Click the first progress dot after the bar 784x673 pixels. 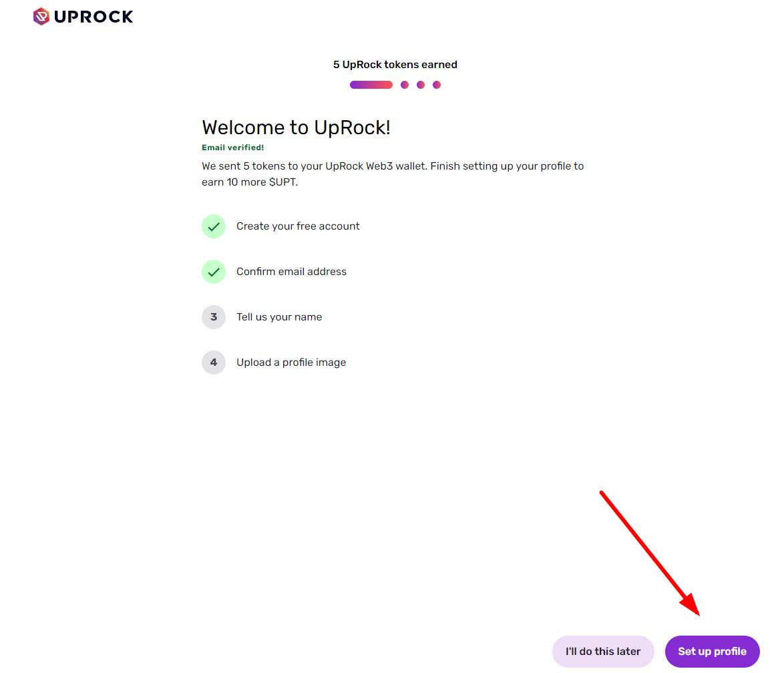(x=405, y=85)
